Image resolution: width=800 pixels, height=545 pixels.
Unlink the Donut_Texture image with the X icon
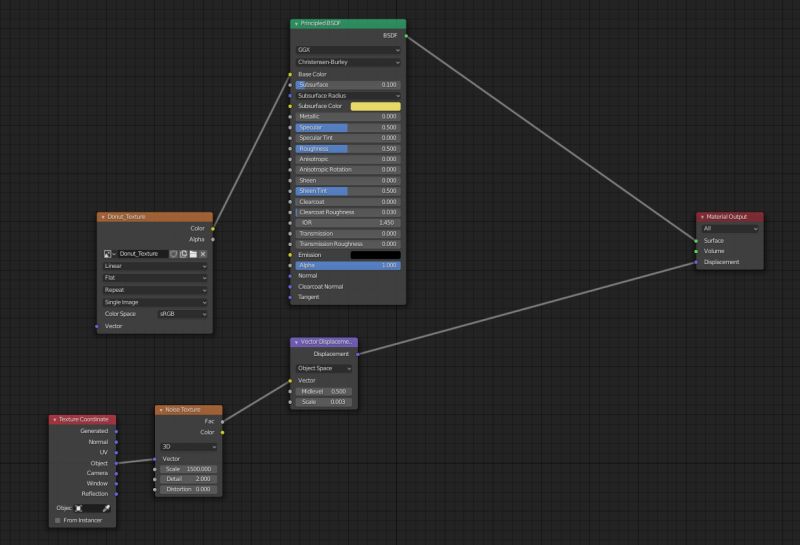coord(203,254)
